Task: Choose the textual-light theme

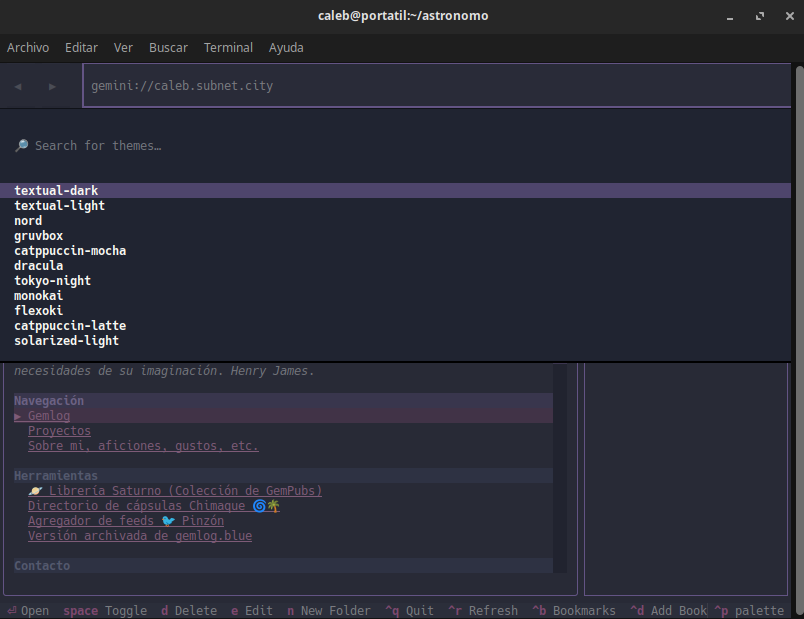Action: (x=59, y=206)
